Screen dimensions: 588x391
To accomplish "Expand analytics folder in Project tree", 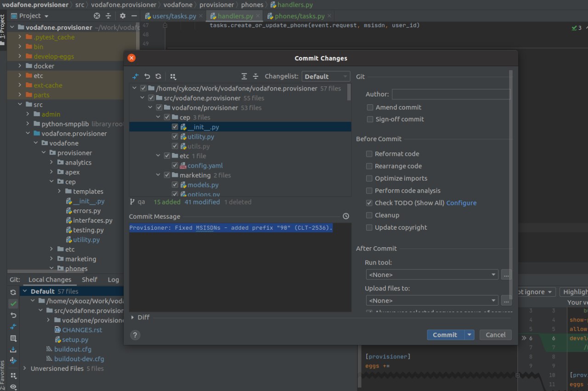I will tap(52, 162).
